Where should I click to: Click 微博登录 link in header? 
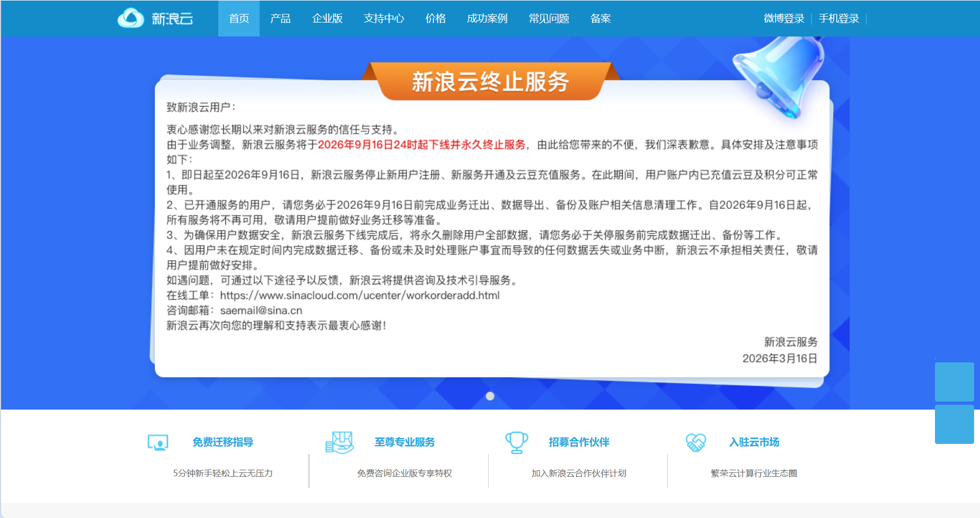pos(784,18)
